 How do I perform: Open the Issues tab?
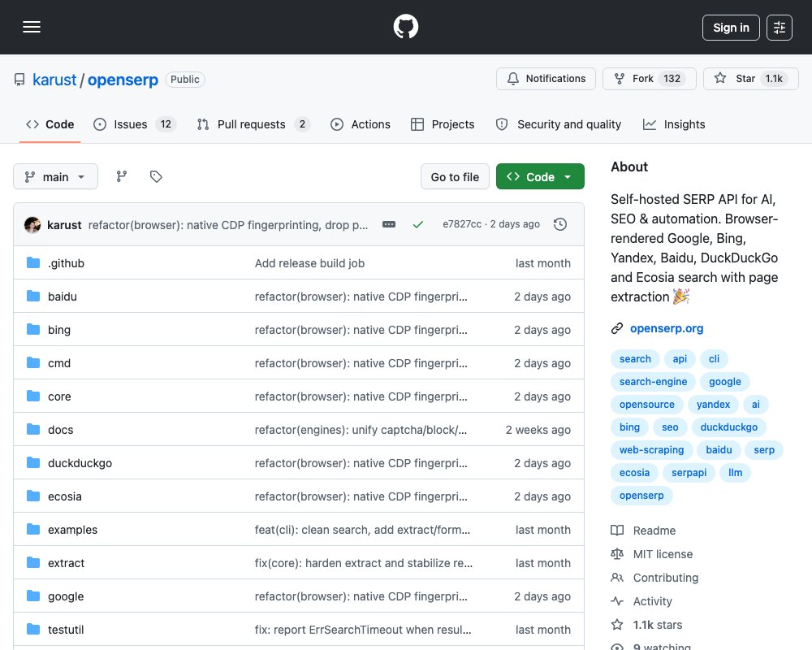point(135,124)
